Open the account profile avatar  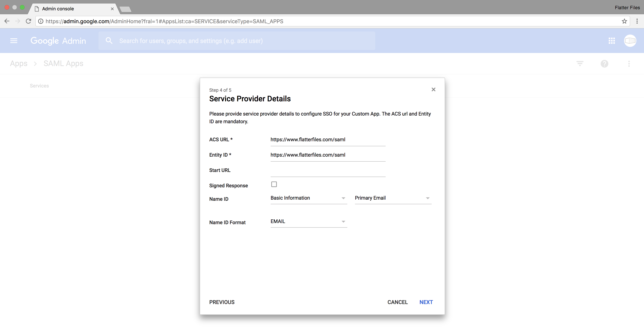(630, 41)
